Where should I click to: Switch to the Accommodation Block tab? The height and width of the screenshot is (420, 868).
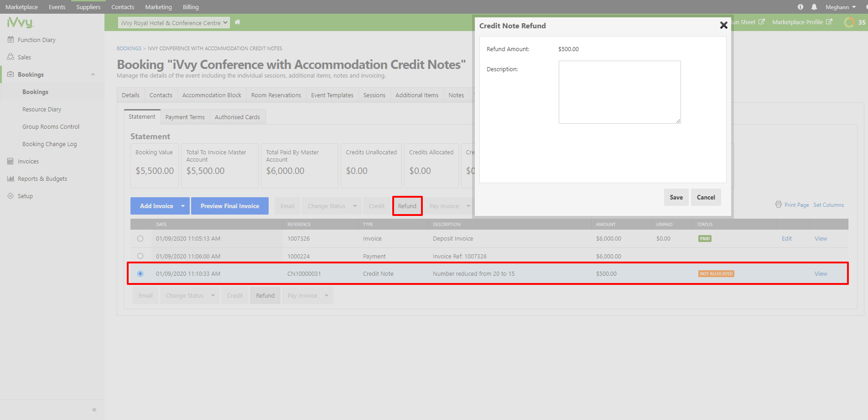point(212,95)
